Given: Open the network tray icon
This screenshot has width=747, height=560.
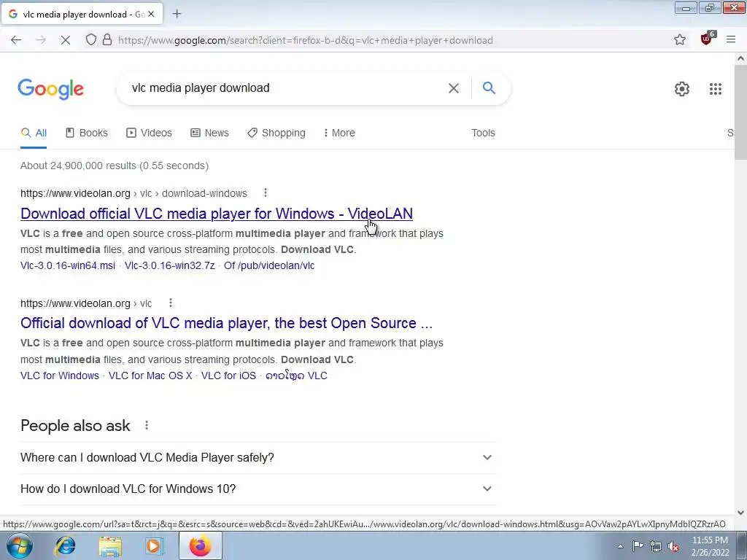Looking at the screenshot, I should (x=656, y=547).
